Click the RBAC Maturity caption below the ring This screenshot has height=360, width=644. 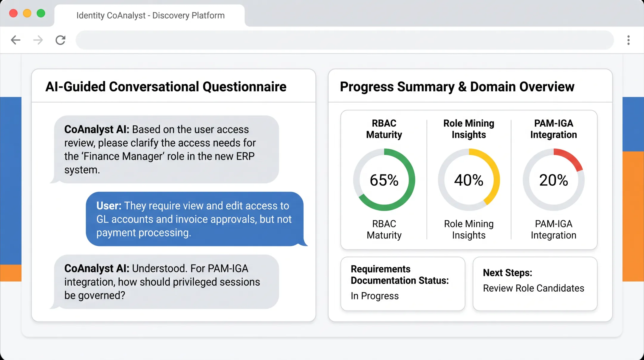tap(384, 230)
